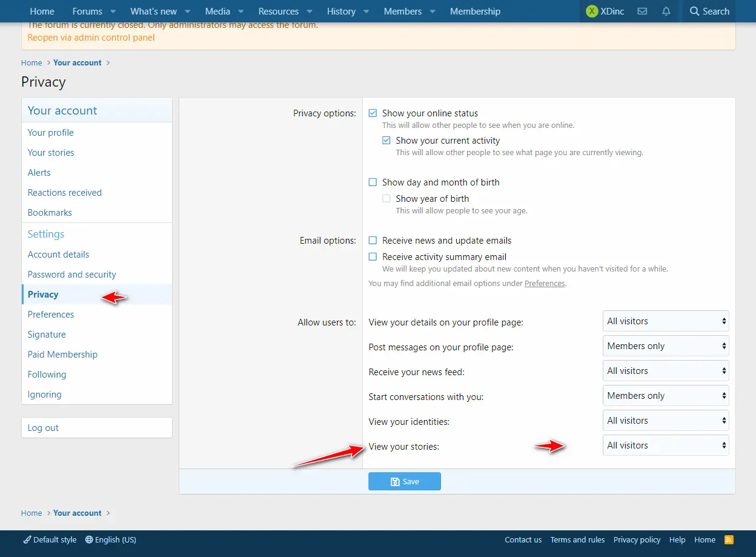Select Password and security in sidebar

click(71, 275)
